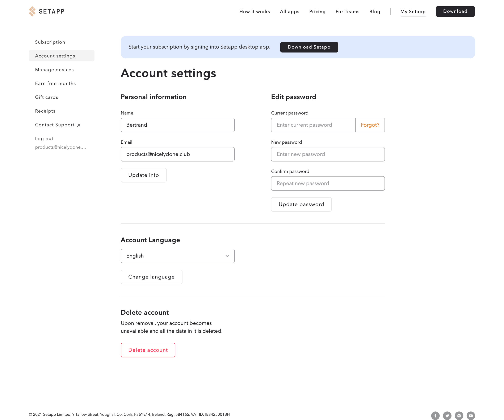This screenshot has width=504, height=420.
Task: Focus the Current password field
Action: coord(313,125)
